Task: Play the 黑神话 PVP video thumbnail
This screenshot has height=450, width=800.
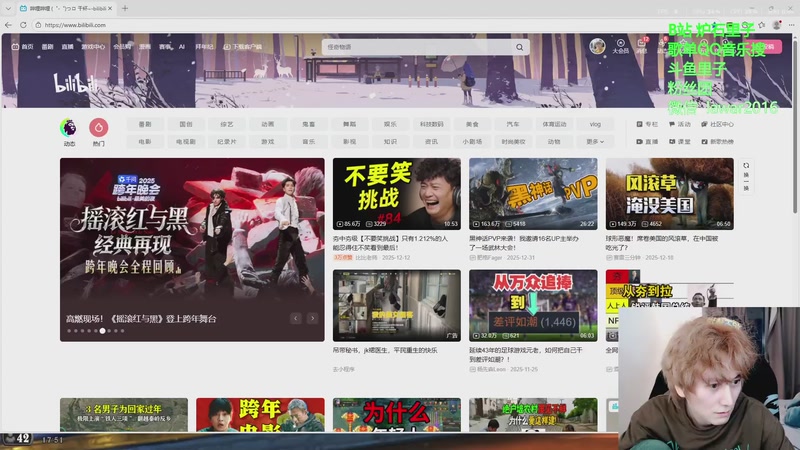Action: [533, 193]
